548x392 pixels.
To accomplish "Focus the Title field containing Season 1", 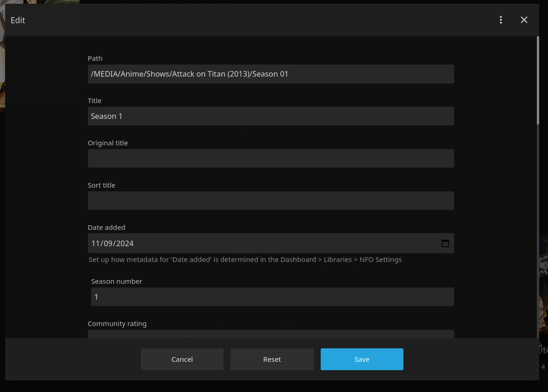I will 271,116.
